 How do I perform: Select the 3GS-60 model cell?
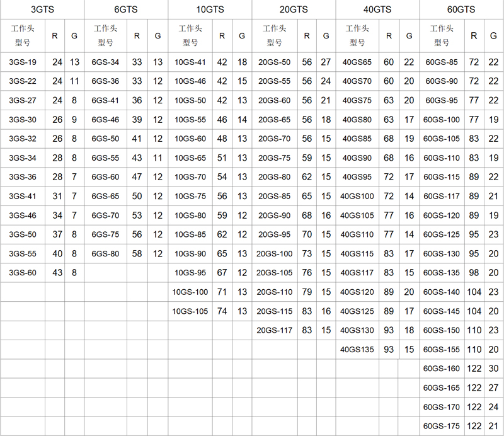[x=23, y=273]
